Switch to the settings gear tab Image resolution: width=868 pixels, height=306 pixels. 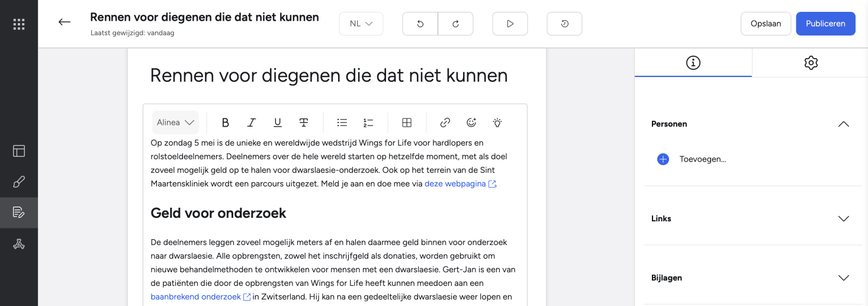pos(811,63)
